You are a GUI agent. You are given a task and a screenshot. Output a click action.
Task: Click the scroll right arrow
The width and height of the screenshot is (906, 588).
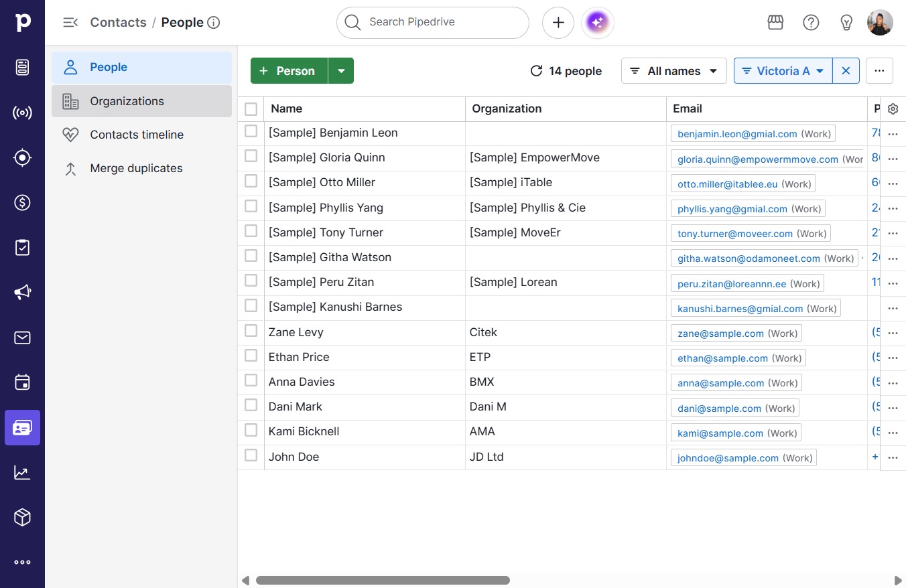(x=898, y=581)
